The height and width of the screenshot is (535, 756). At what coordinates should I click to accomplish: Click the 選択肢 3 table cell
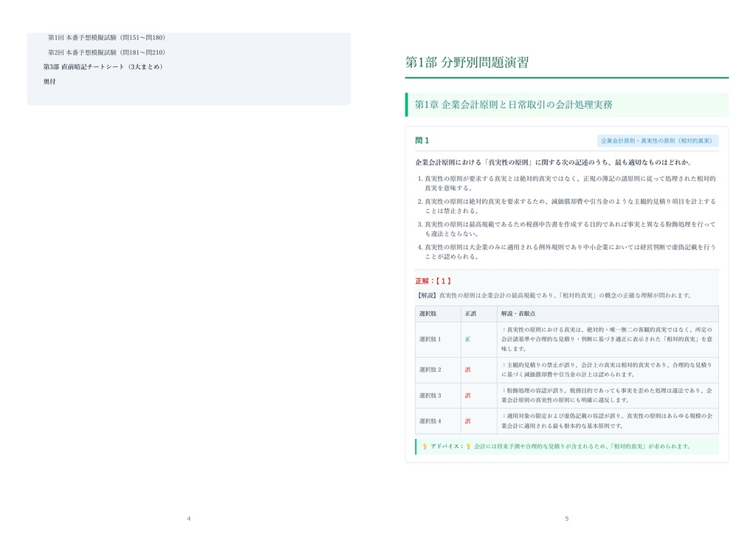438,395
